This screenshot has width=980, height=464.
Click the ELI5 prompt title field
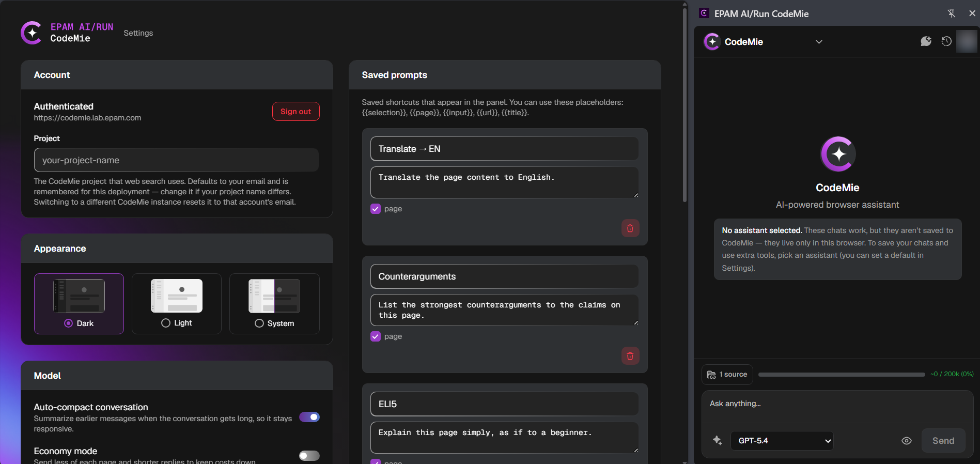[504, 404]
